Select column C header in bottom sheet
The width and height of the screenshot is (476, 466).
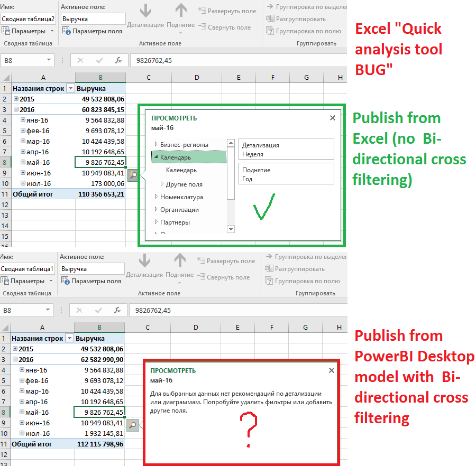(x=148, y=328)
